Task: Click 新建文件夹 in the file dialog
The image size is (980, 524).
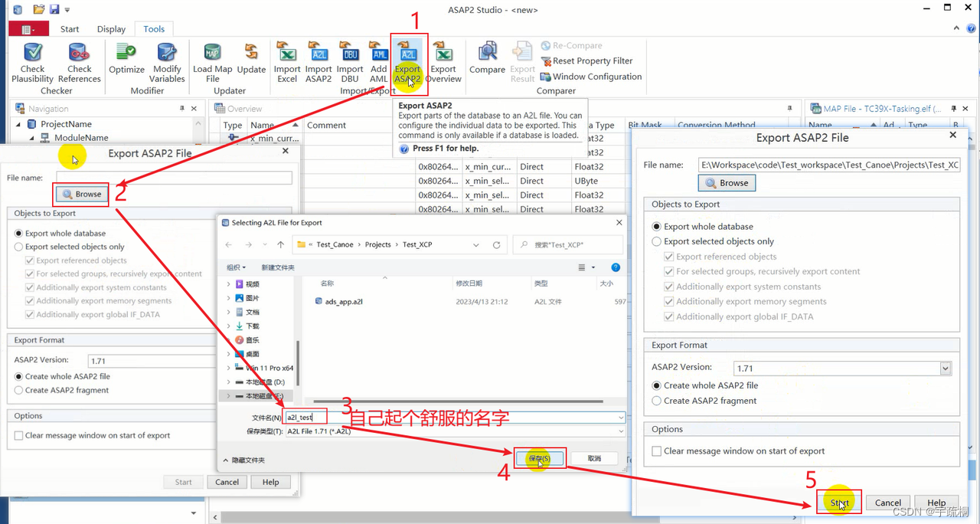Action: point(278,267)
